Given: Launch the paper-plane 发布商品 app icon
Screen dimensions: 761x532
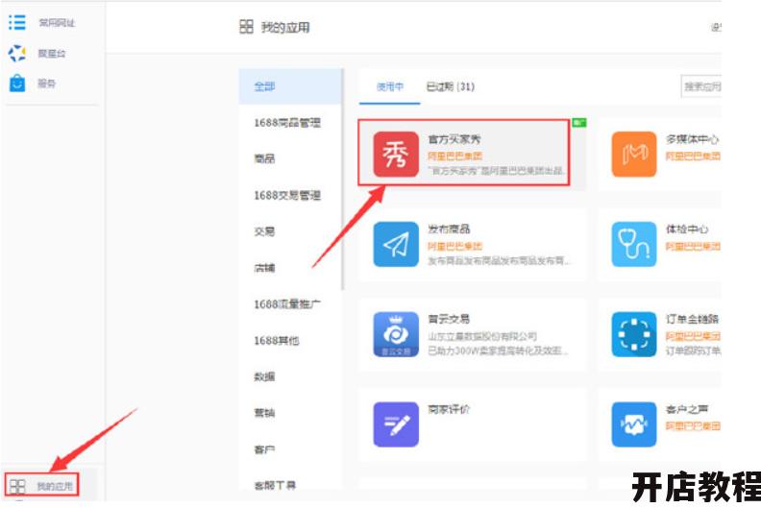Looking at the screenshot, I should click(396, 245).
